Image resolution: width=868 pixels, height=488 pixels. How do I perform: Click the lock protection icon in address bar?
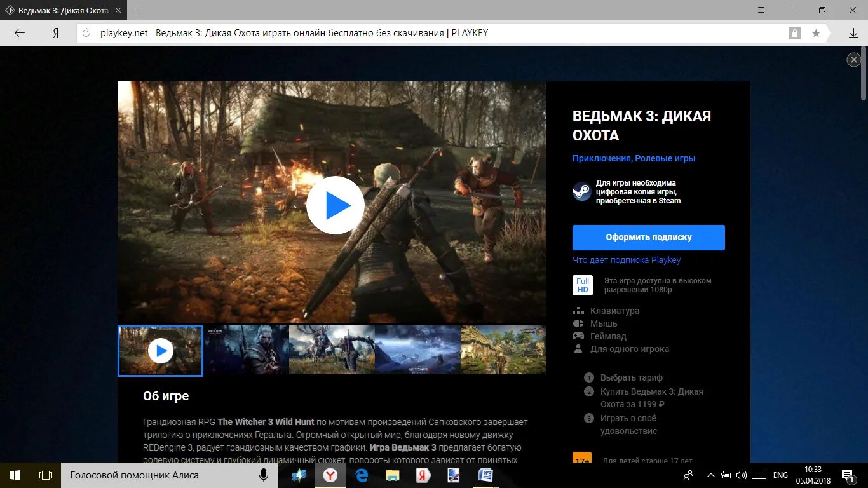(x=794, y=33)
